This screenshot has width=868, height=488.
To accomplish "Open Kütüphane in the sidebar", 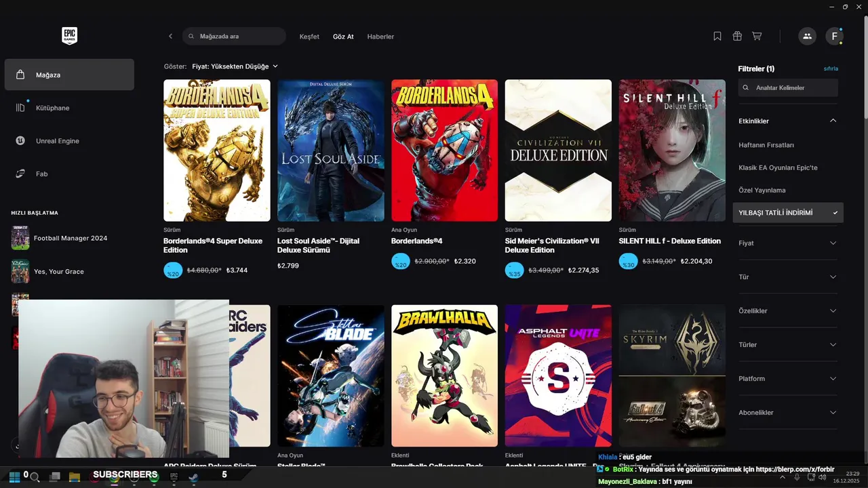I will (x=69, y=108).
